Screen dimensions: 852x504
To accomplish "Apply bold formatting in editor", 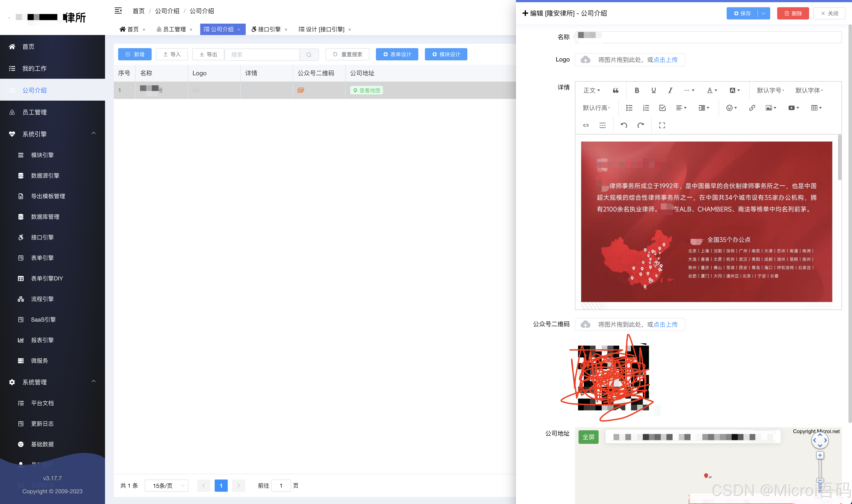I will (637, 90).
